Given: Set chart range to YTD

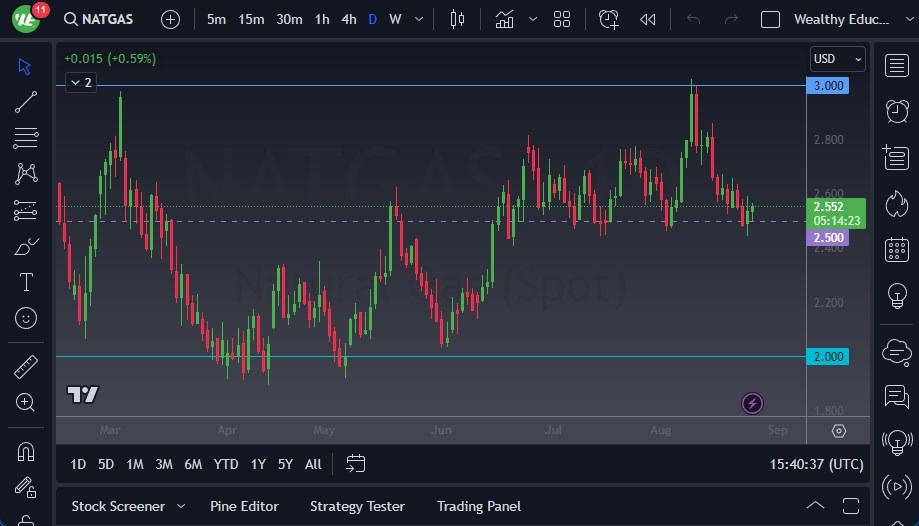Looking at the screenshot, I should point(226,464).
